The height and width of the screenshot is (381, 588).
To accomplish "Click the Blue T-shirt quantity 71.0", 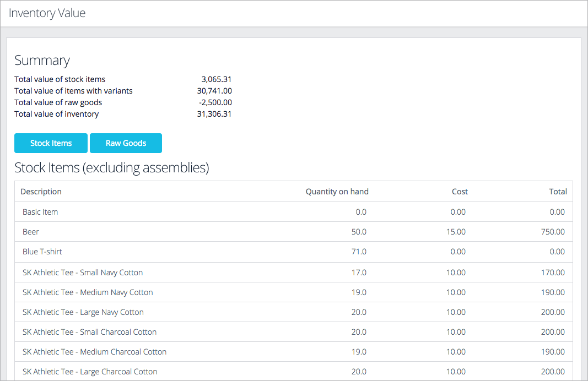I will tap(359, 252).
